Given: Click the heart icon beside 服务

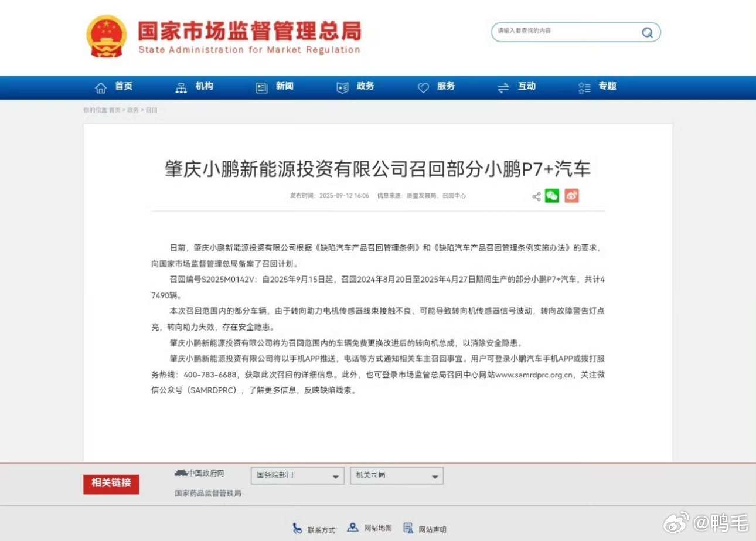Looking at the screenshot, I should pyautogui.click(x=423, y=88).
